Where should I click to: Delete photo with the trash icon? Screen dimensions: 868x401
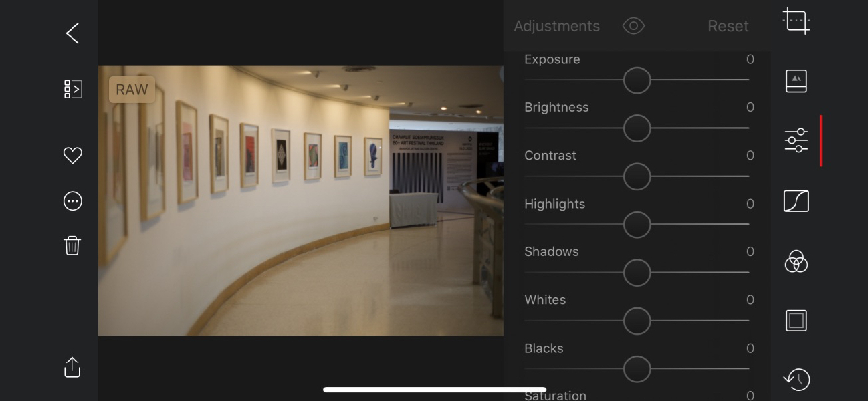[72, 245]
